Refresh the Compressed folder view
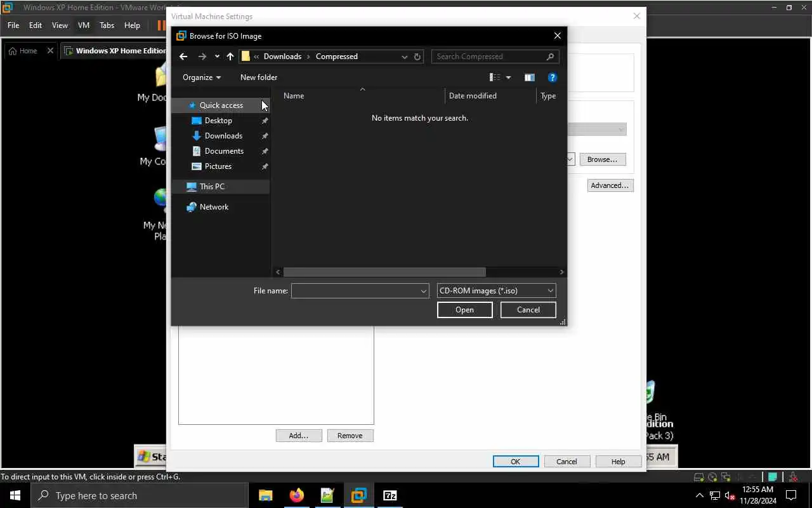The height and width of the screenshot is (508, 812). (417, 57)
